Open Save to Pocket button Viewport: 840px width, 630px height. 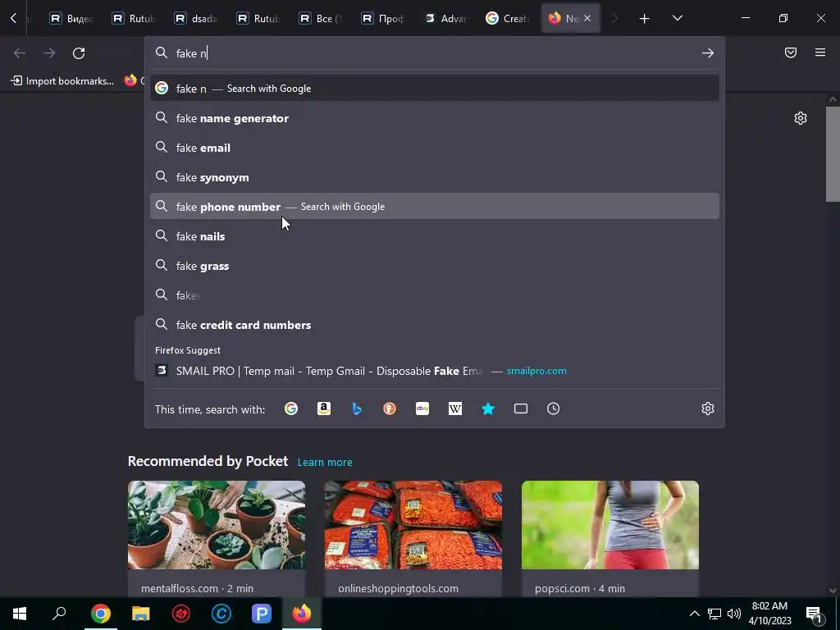click(x=791, y=52)
